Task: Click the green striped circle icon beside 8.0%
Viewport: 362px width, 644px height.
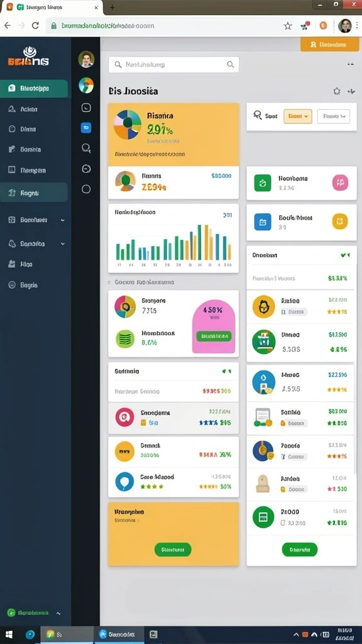Action: [125, 339]
